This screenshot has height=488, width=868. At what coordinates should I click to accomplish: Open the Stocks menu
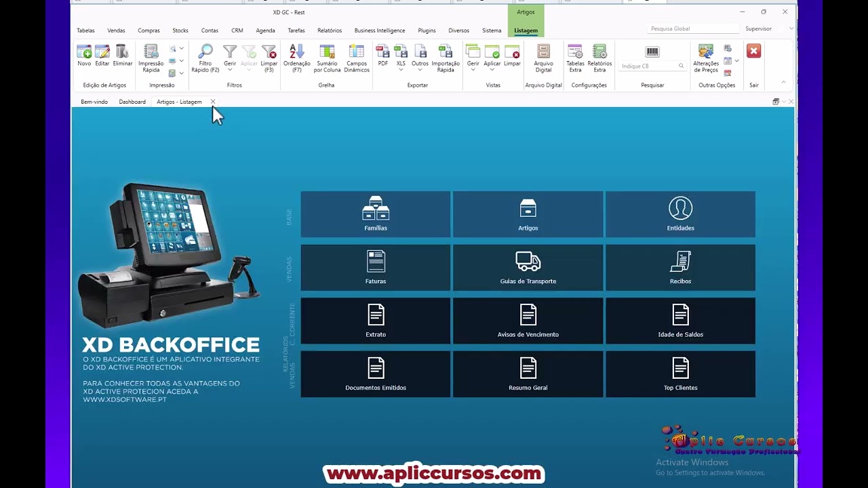pyautogui.click(x=180, y=30)
